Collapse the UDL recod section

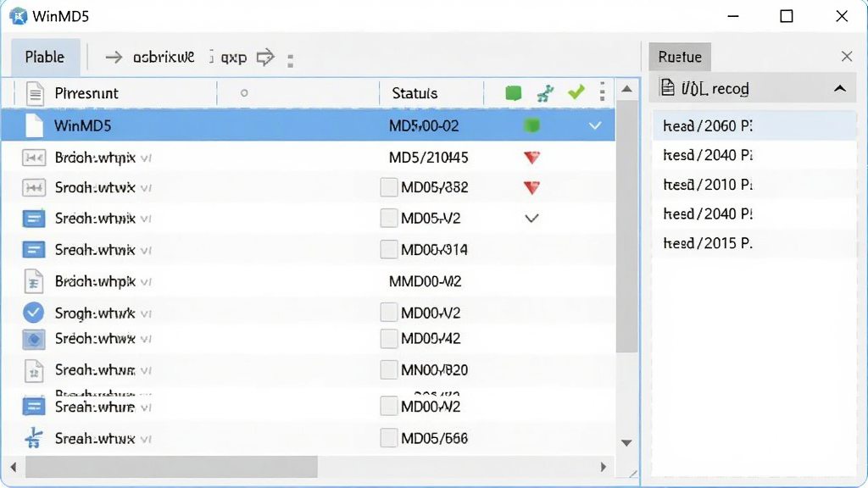(840, 88)
